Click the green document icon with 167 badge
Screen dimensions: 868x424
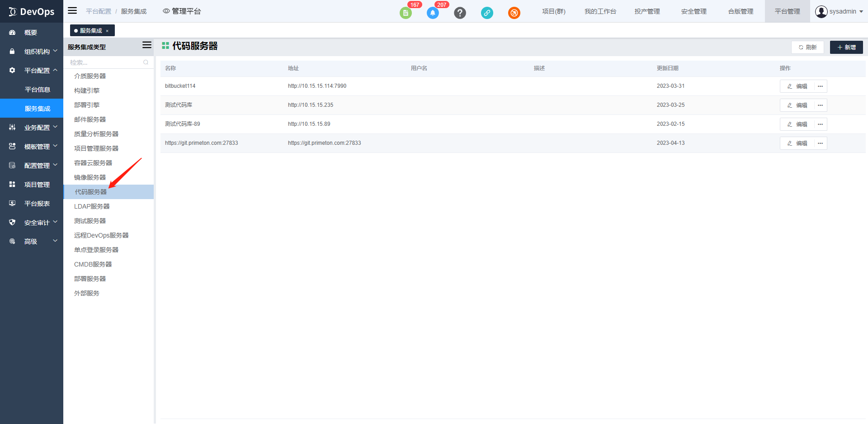406,13
